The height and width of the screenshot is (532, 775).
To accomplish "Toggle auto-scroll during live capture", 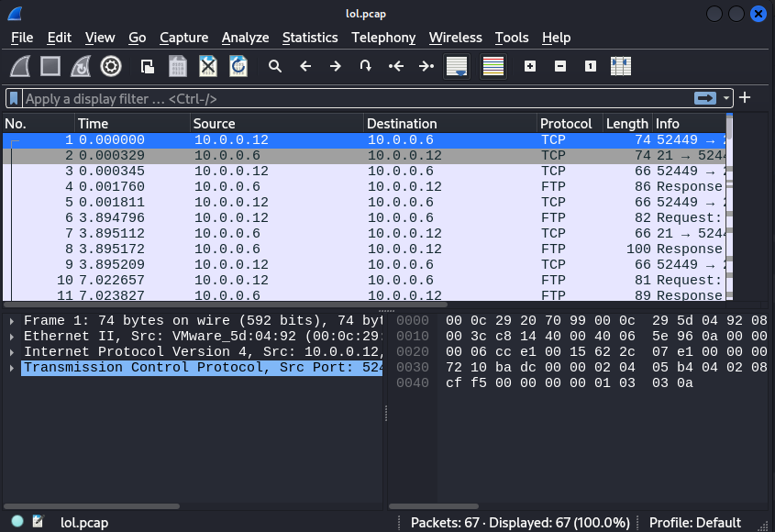I will point(457,66).
